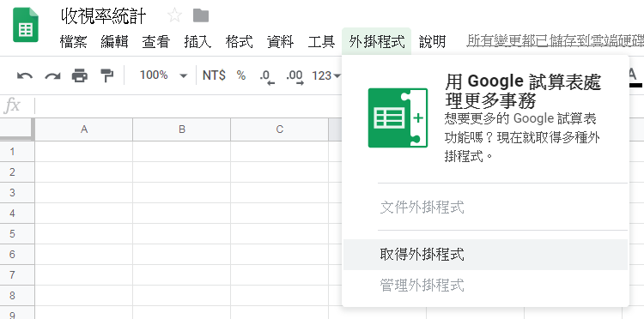This screenshot has height=319, width=644.
Task: Select cell C5
Action: [x=279, y=234]
